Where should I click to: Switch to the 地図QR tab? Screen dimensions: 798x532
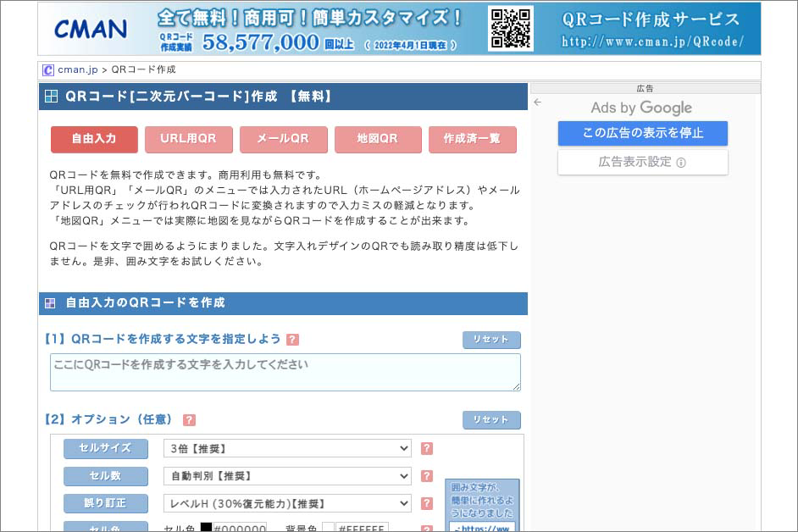(x=378, y=139)
